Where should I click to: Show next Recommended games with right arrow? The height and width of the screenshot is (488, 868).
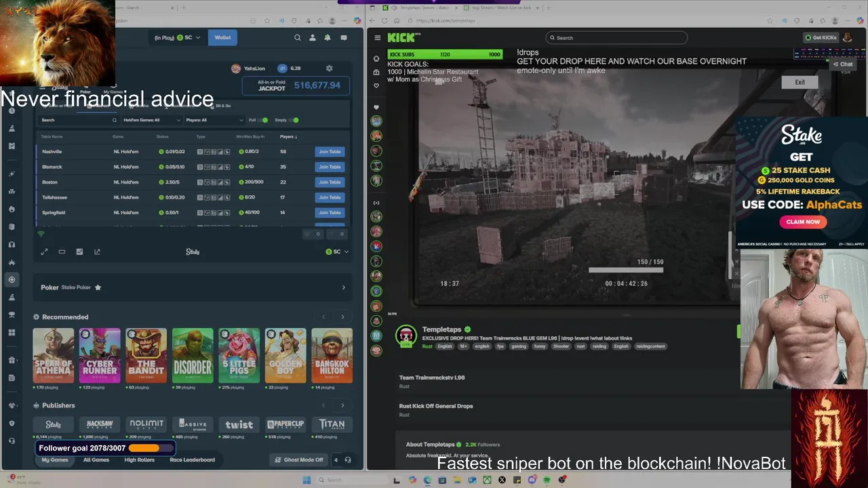[342, 317]
